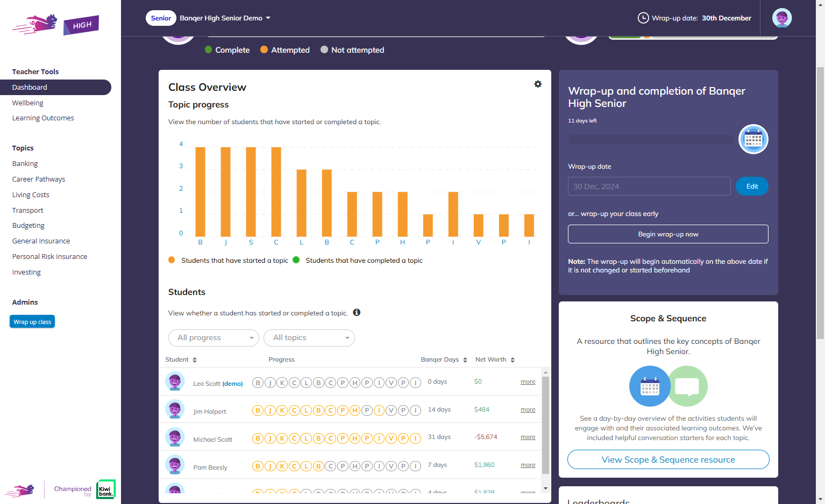
Task: Click the green chat bubble icon
Action: (x=687, y=386)
